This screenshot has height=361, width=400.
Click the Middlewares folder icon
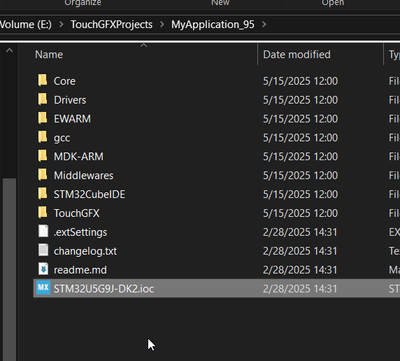pos(42,175)
